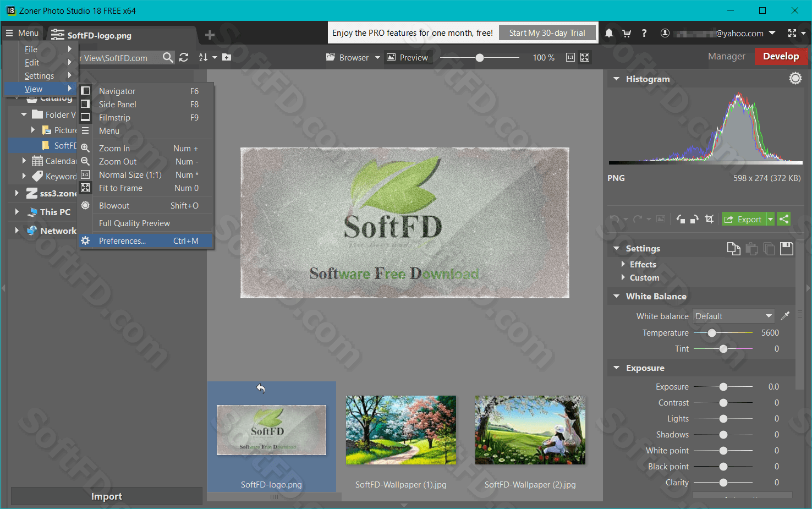This screenshot has width=812, height=509.
Task: Click the refresh folder icon
Action: (x=184, y=57)
